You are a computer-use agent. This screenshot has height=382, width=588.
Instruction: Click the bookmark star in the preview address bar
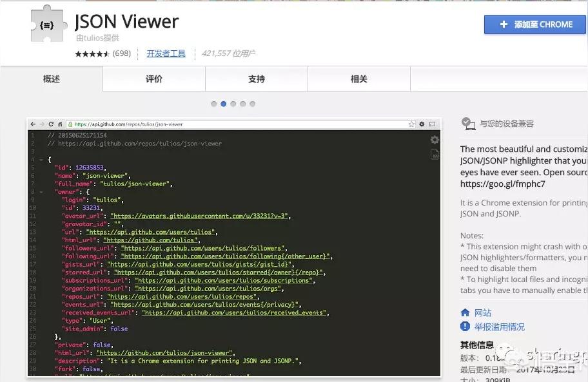coord(411,124)
